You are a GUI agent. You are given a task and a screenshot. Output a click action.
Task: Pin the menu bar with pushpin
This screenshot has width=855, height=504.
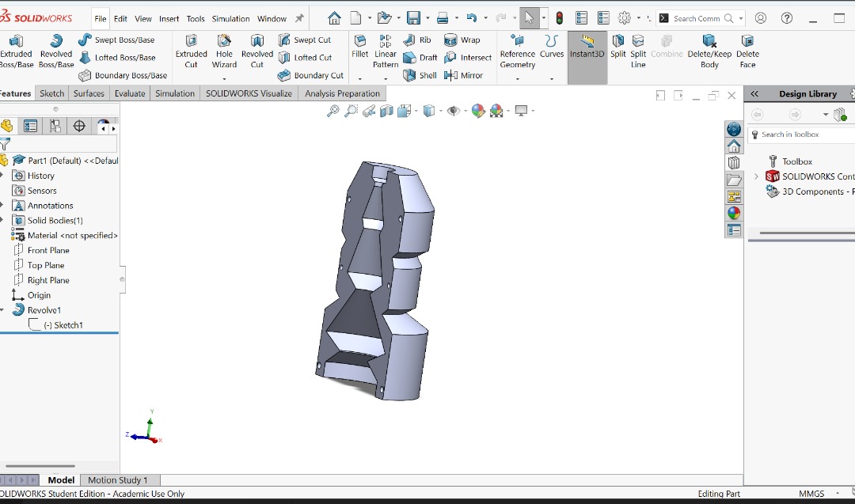(299, 18)
